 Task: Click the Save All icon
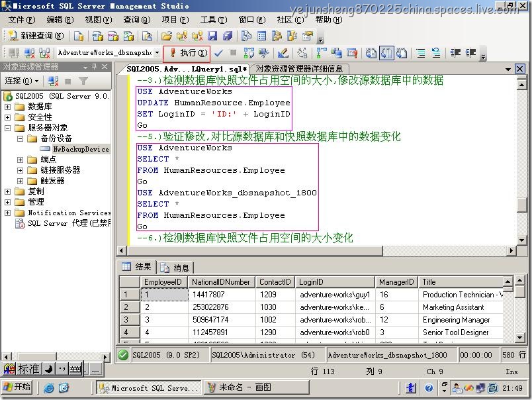[228, 36]
